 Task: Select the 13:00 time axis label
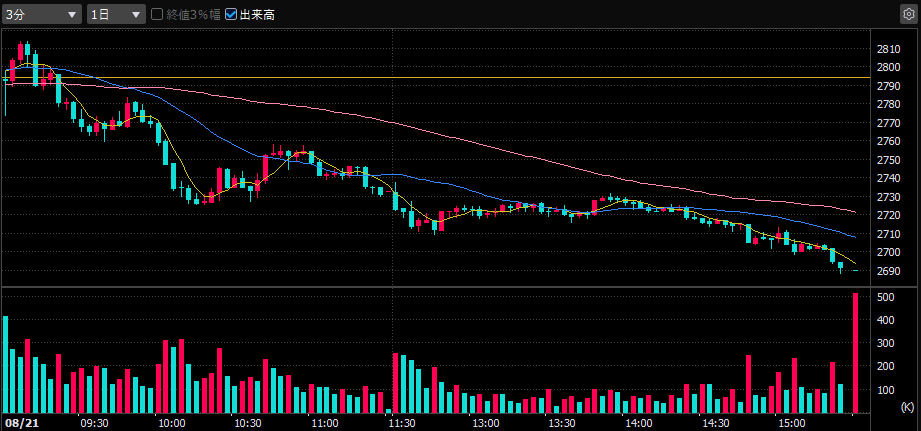(x=485, y=423)
